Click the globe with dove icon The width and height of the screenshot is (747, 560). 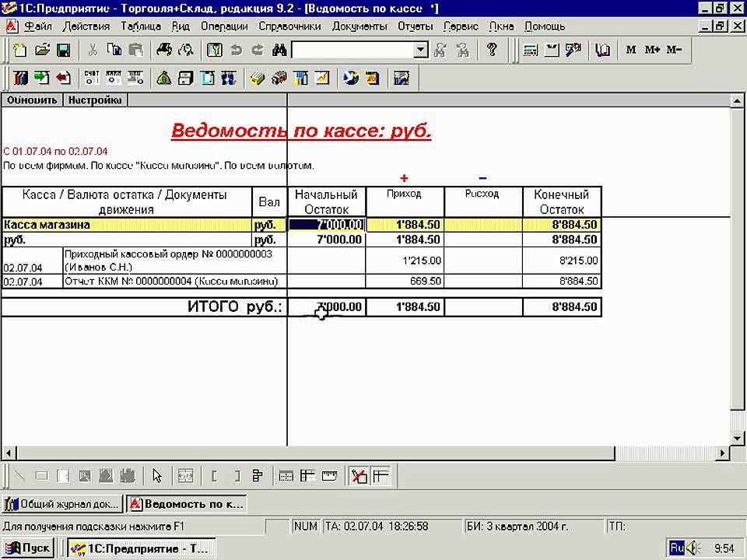pyautogui.click(x=351, y=78)
